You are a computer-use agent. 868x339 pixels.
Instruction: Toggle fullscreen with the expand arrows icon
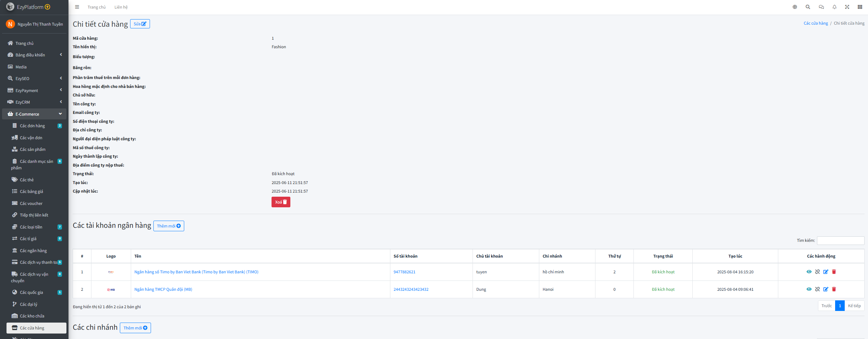pos(847,7)
